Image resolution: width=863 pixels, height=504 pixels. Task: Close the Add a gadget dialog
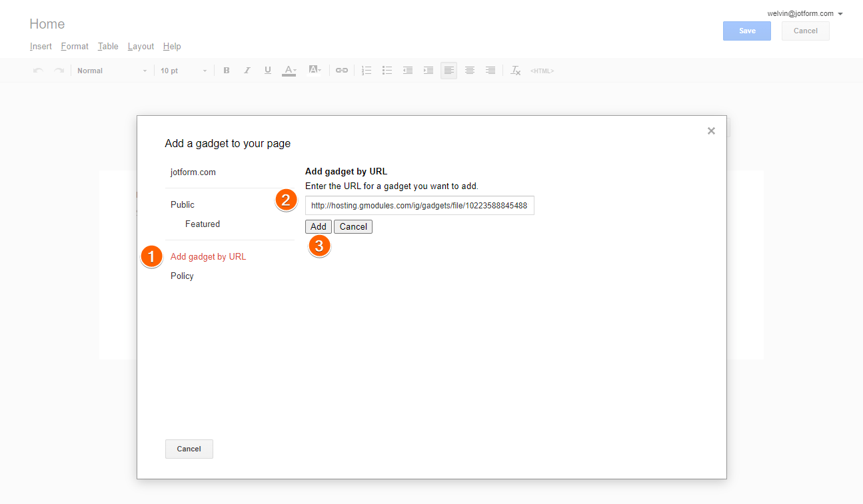pyautogui.click(x=711, y=130)
